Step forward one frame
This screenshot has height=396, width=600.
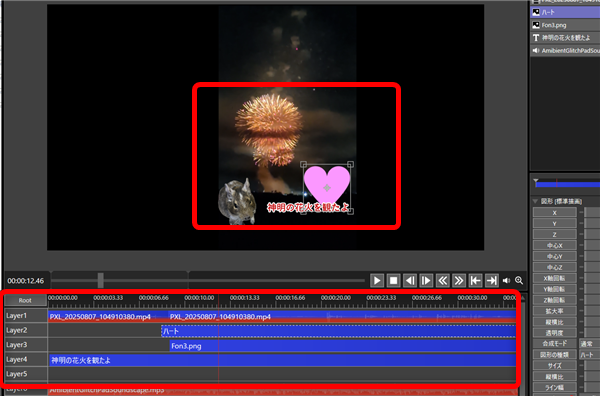(x=426, y=280)
